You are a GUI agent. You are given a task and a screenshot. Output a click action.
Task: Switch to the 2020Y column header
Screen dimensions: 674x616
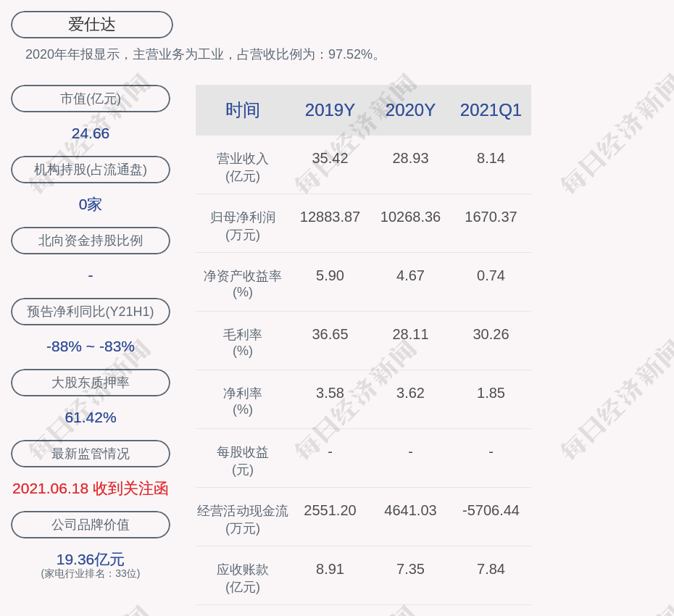click(x=410, y=110)
